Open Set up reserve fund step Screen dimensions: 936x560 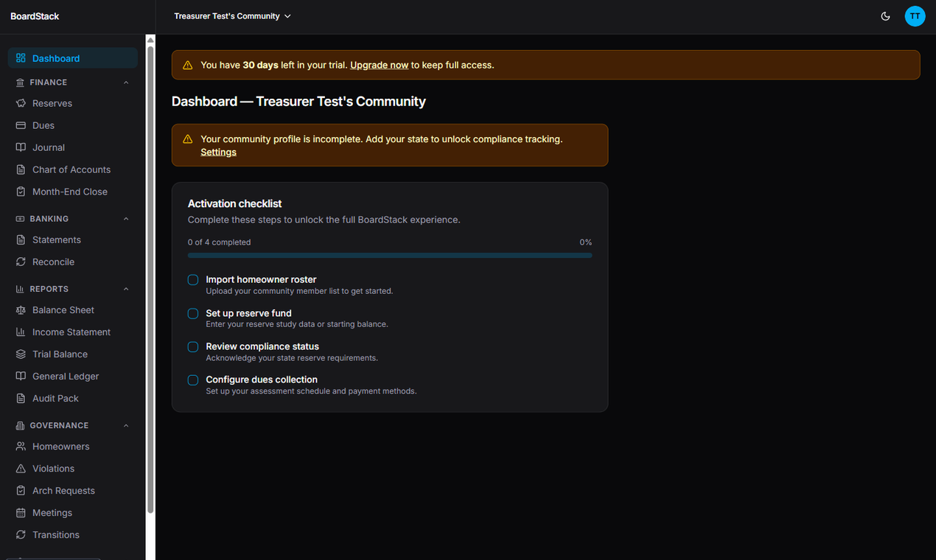pyautogui.click(x=248, y=313)
